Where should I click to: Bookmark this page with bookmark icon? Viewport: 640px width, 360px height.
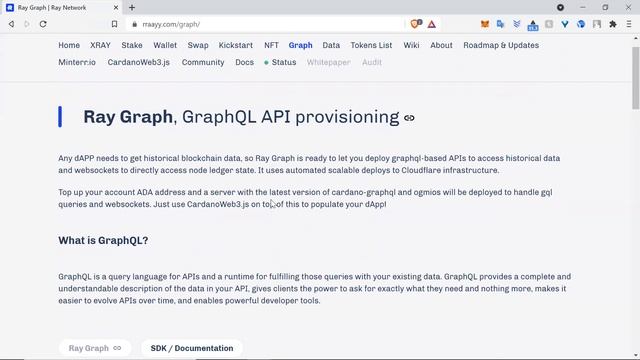click(x=114, y=24)
